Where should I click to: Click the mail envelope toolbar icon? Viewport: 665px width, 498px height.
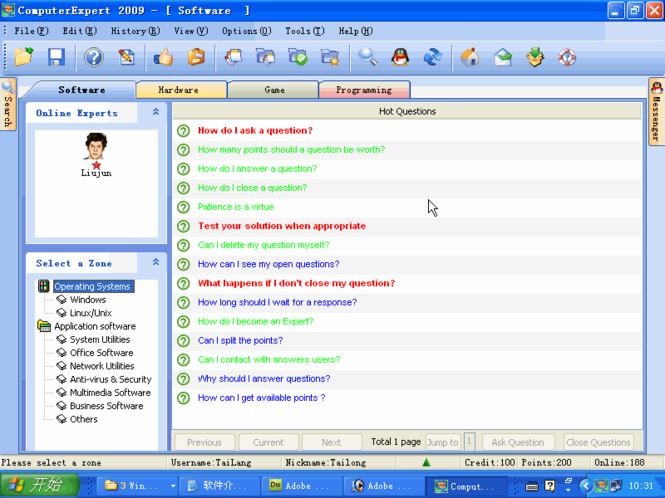[x=502, y=58]
